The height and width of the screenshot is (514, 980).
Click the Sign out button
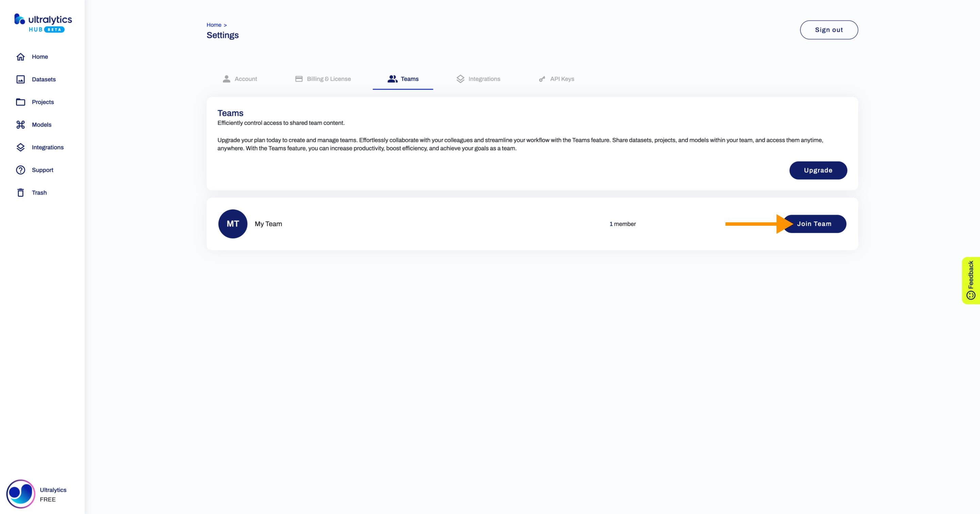(x=829, y=30)
